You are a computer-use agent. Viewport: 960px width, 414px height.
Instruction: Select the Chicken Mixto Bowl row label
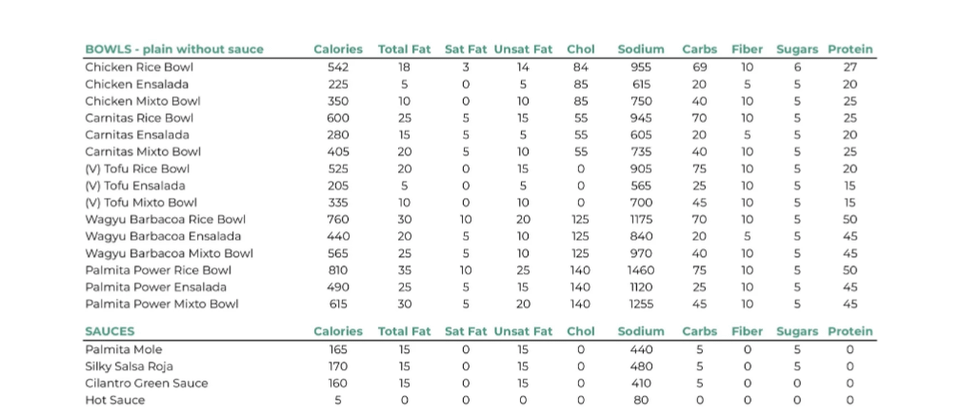[143, 101]
